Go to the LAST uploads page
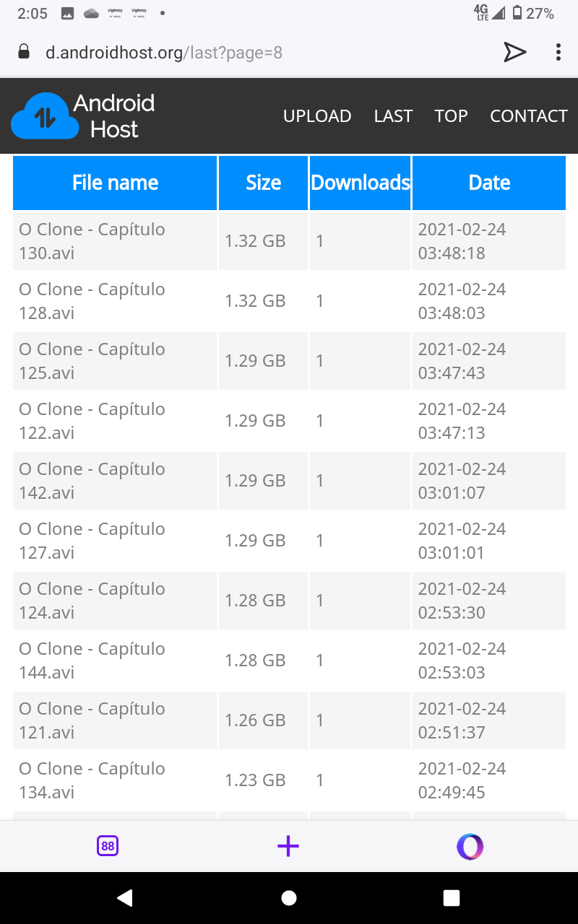Viewport: 578px width, 924px height. click(393, 116)
